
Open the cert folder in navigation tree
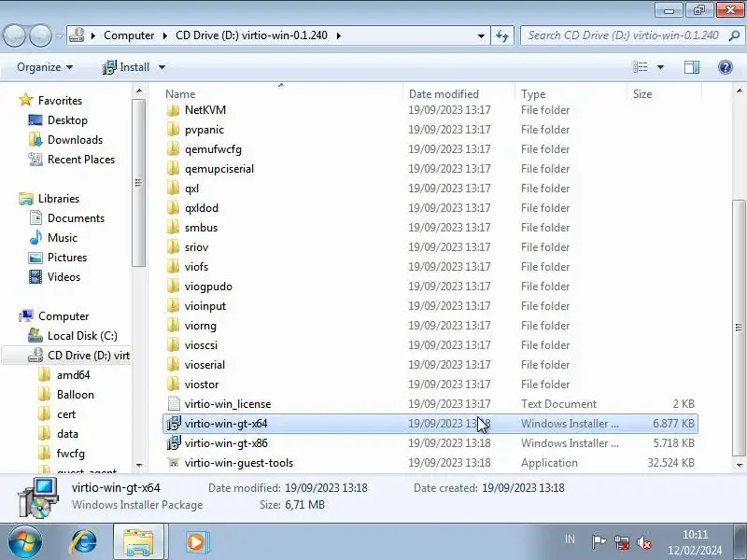65,413
